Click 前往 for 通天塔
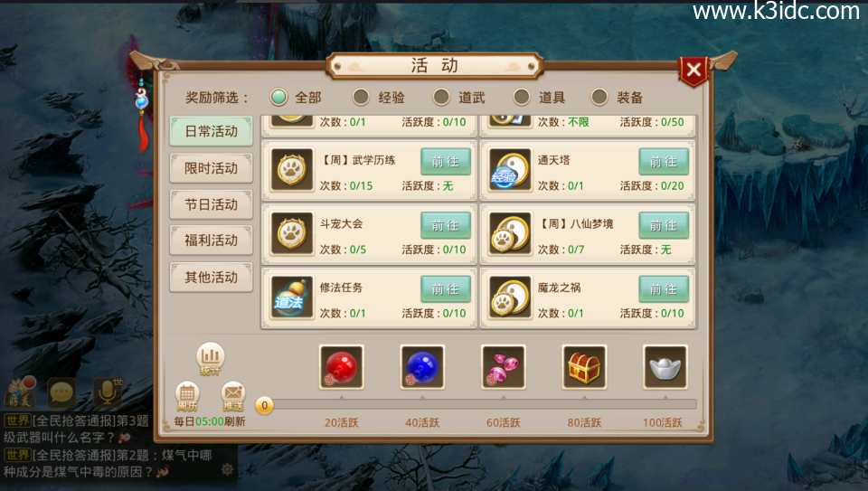This screenshot has width=868, height=491. pyautogui.click(x=664, y=162)
